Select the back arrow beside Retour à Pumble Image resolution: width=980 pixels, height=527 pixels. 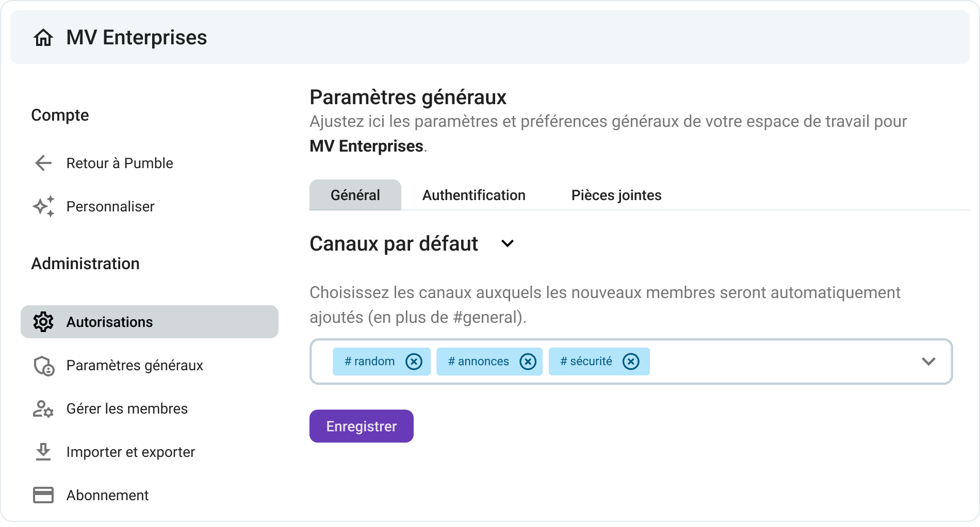point(44,163)
